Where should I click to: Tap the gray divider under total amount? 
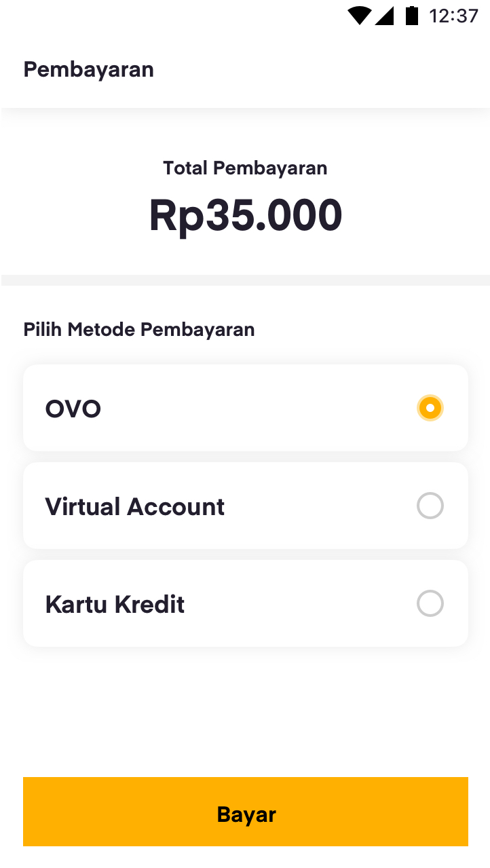pos(245,280)
